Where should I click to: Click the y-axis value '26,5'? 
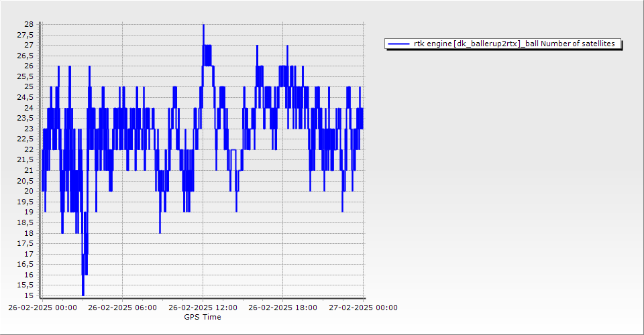pyautogui.click(x=25, y=56)
